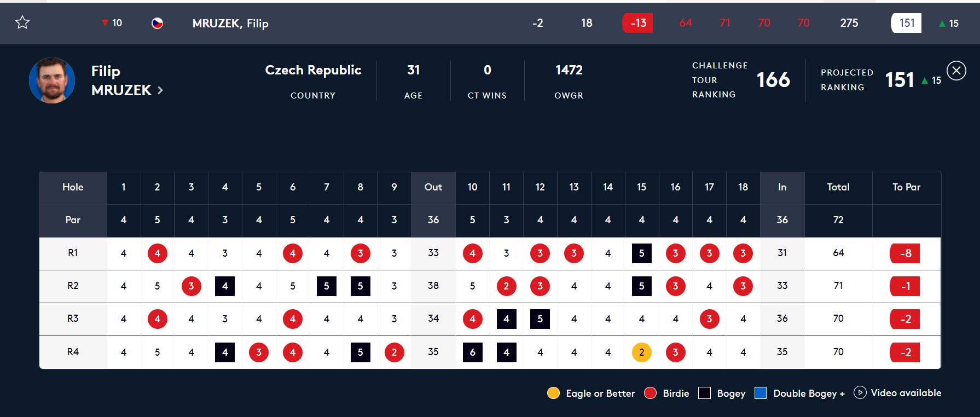Click Filip Mruzek's profile photo
Image resolution: width=980 pixels, height=417 pixels.
pyautogui.click(x=52, y=80)
